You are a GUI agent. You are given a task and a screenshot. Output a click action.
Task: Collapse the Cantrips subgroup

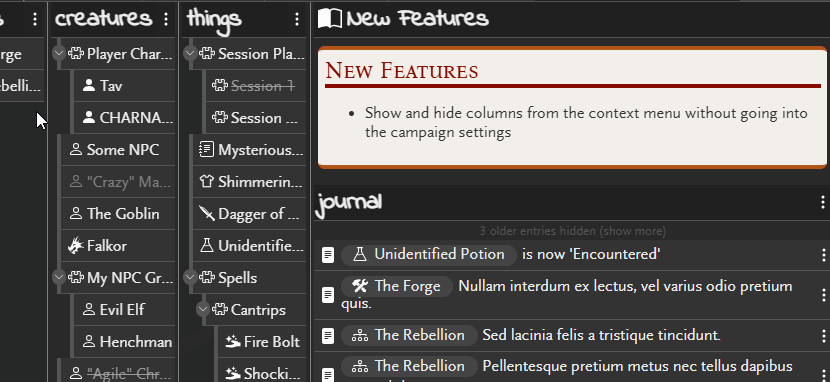(x=203, y=310)
